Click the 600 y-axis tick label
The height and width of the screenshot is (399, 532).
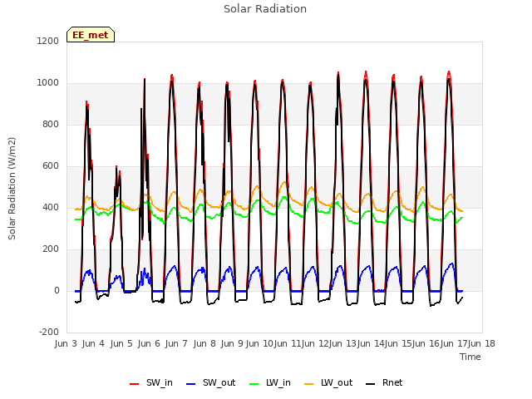(x=51, y=166)
